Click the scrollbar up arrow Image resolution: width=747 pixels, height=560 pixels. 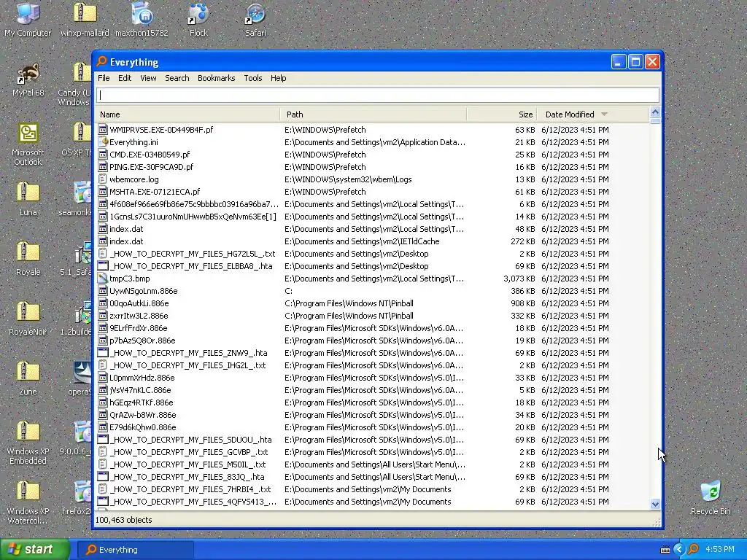(655, 112)
